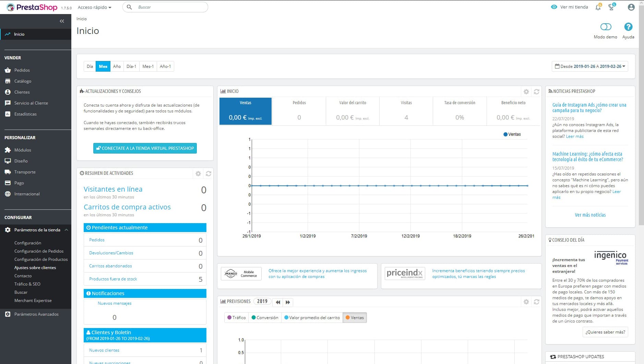This screenshot has height=364, width=644.
Task: Click the trophy achievements icon
Action: point(611,7)
